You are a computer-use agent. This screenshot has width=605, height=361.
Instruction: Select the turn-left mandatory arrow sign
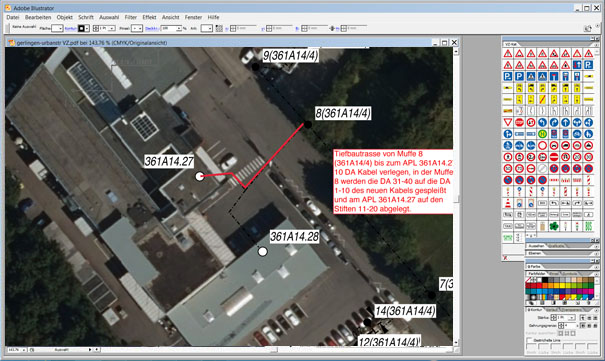pos(542,122)
